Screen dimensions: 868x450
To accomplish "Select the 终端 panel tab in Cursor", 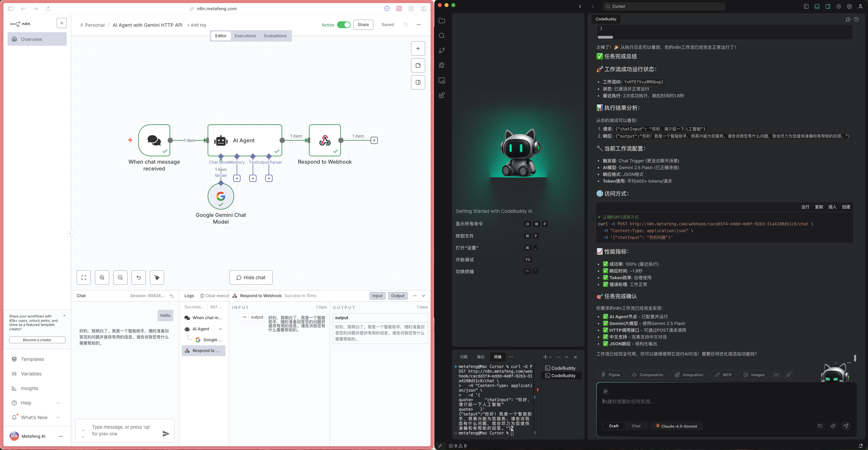I will click(x=498, y=357).
